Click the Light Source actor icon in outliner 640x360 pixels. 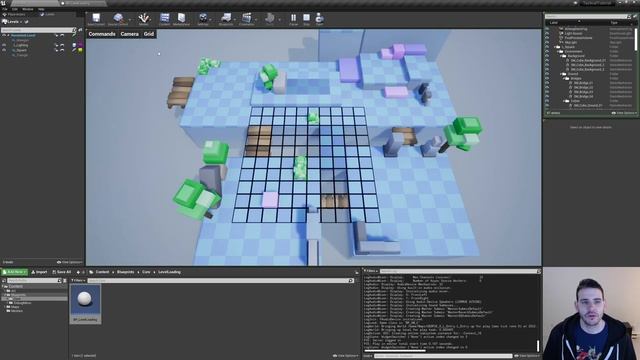(562, 33)
